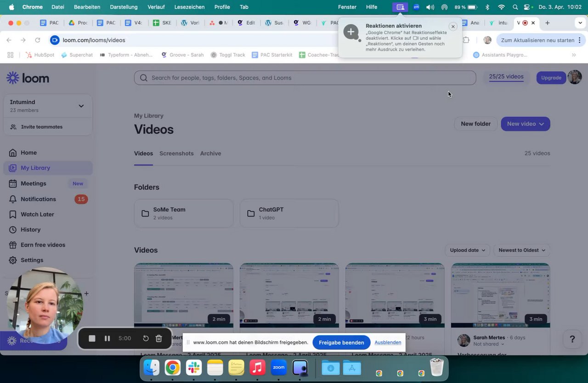
Task: Open the Upload date sort dropdown
Action: (467, 250)
